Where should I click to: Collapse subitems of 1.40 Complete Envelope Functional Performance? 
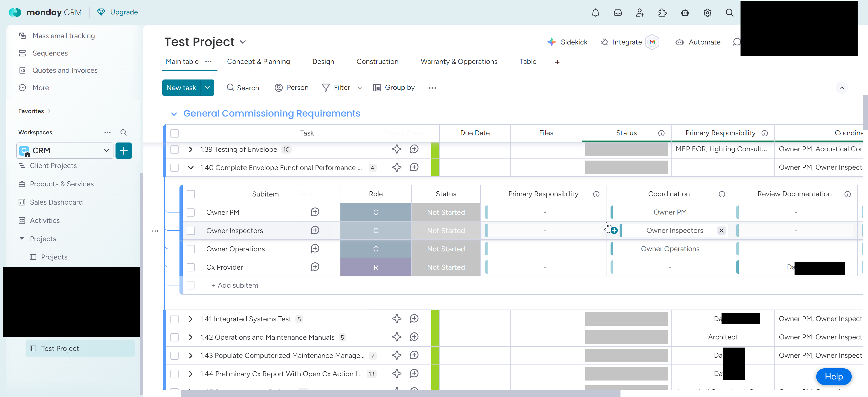(191, 168)
